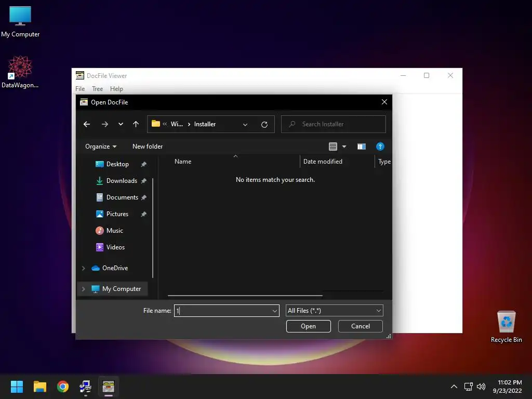Close the Open DocFile dialog
The height and width of the screenshot is (399, 532).
pyautogui.click(x=384, y=102)
